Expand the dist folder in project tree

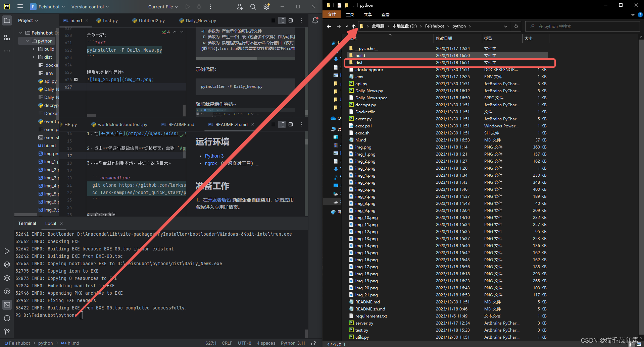click(34, 57)
